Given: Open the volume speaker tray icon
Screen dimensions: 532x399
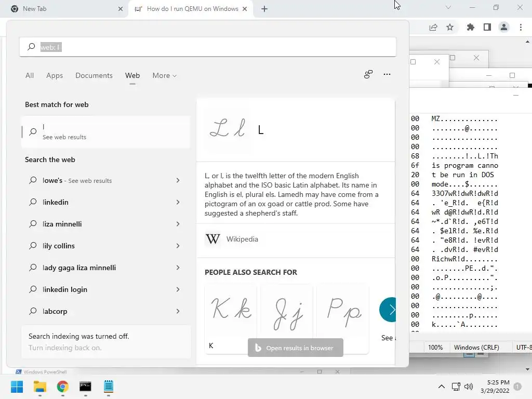Looking at the screenshot, I should coord(469,387).
